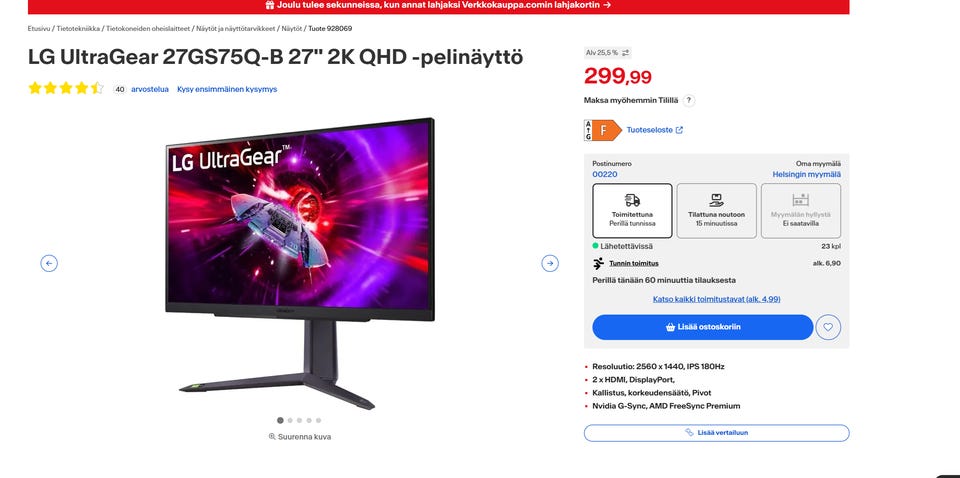
Task: Show the next product image
Action: click(550, 263)
